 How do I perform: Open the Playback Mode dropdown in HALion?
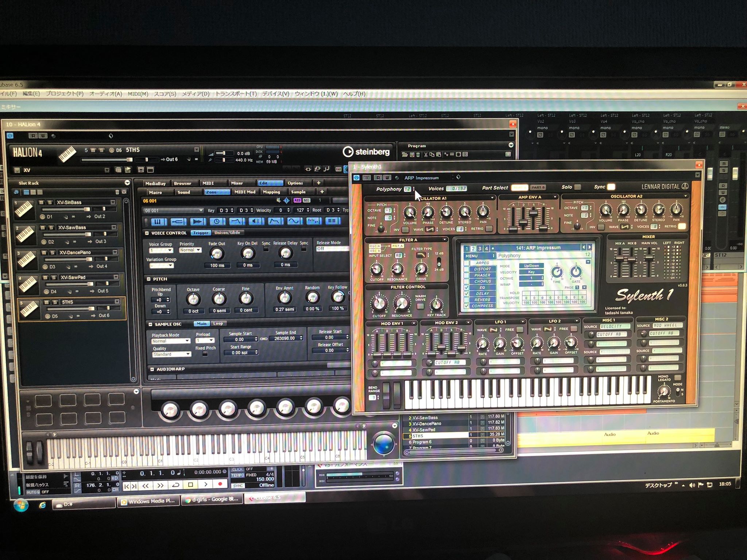coord(171,341)
